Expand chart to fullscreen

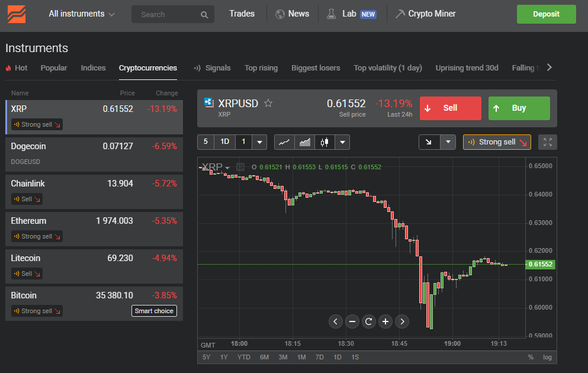tap(548, 142)
